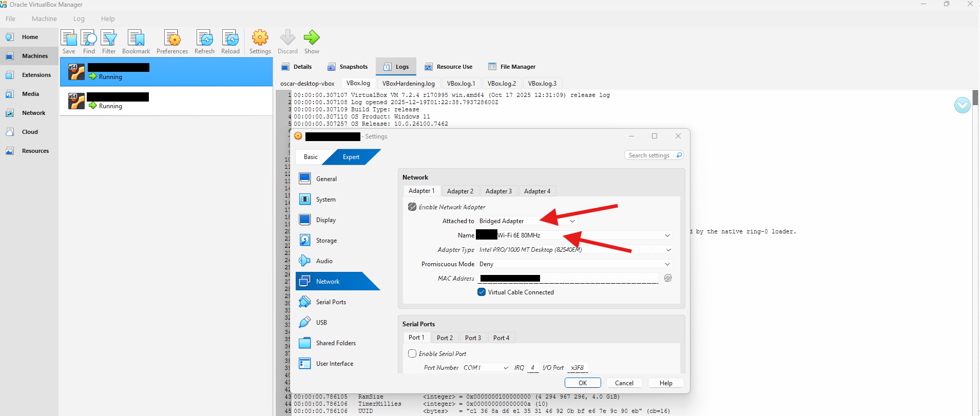Switch to serial Port 2 tab
Screen dimensions: 980x416
point(445,338)
